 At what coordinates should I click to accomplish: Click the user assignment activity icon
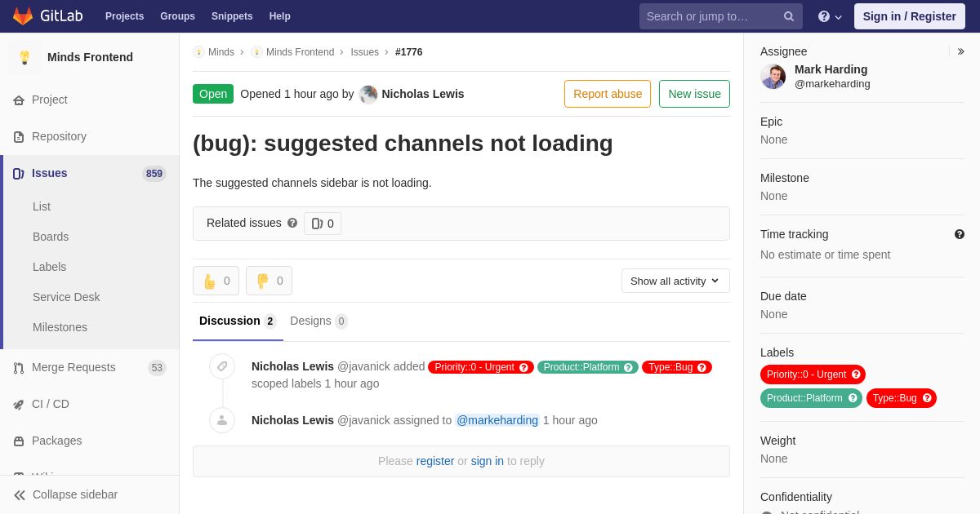(222, 420)
